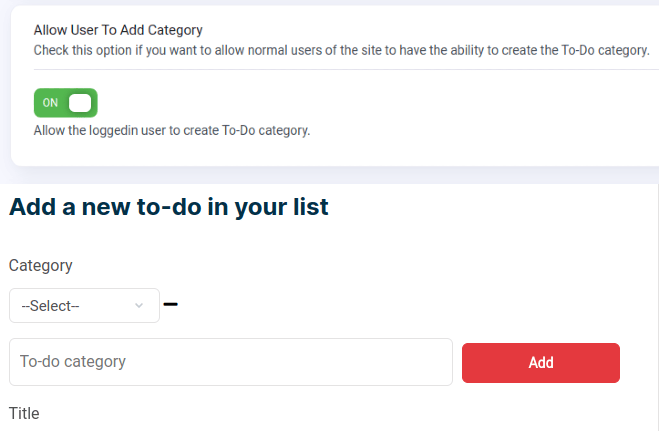Click the Allow User To Add Category heading

pyautogui.click(x=118, y=31)
